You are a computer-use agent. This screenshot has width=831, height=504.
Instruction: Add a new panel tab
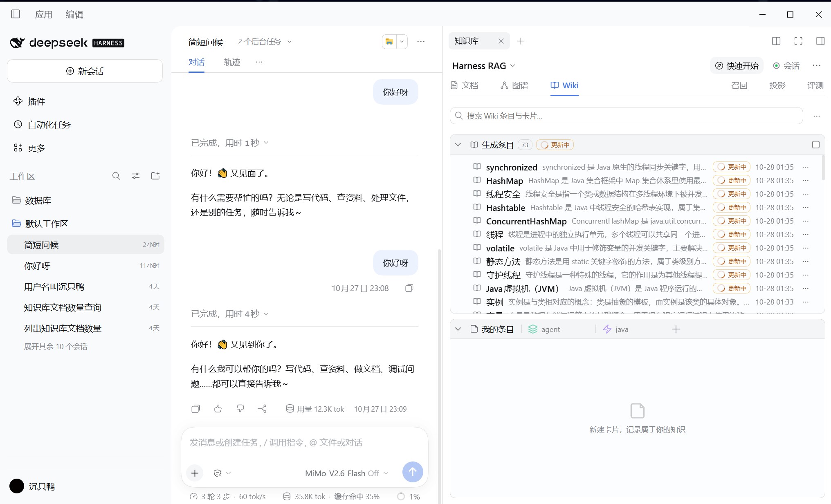(x=521, y=41)
